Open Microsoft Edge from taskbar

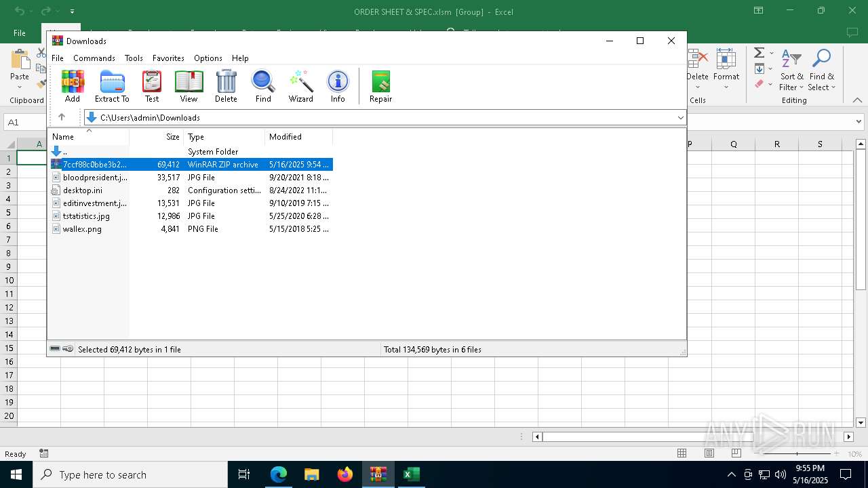click(279, 474)
